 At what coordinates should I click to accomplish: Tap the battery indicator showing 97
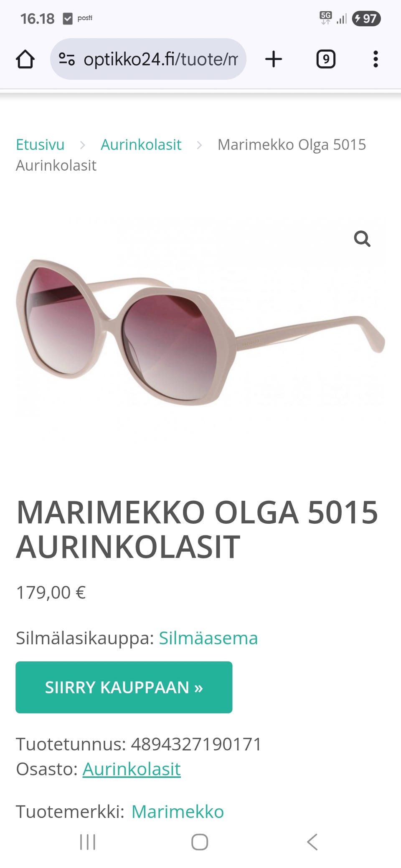366,18
